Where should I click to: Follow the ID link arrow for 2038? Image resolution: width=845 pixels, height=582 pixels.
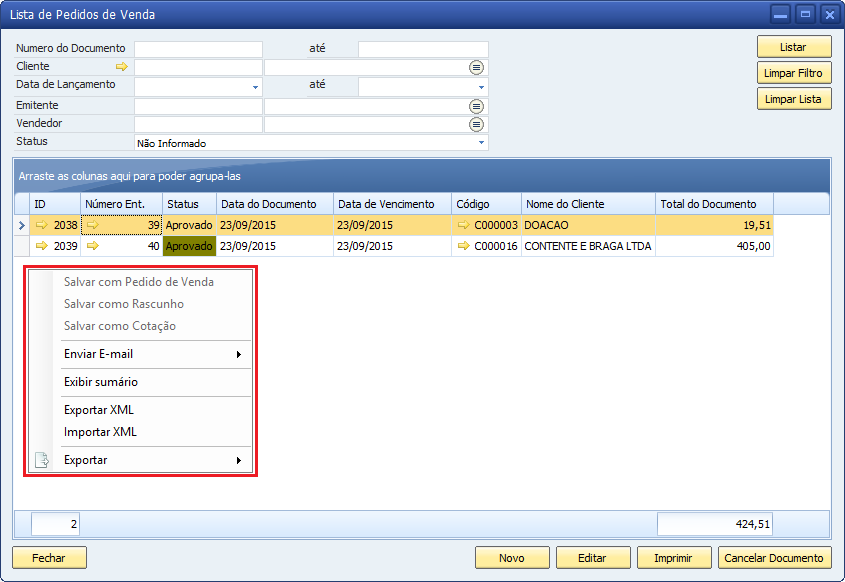coord(41,225)
